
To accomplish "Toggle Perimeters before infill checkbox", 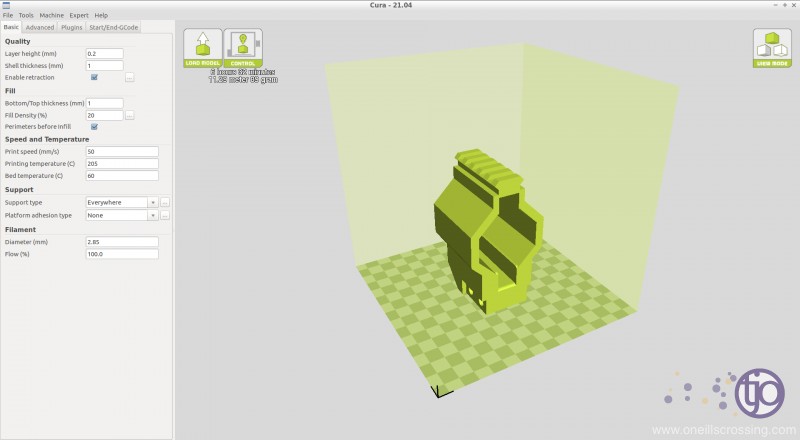I will 94,127.
